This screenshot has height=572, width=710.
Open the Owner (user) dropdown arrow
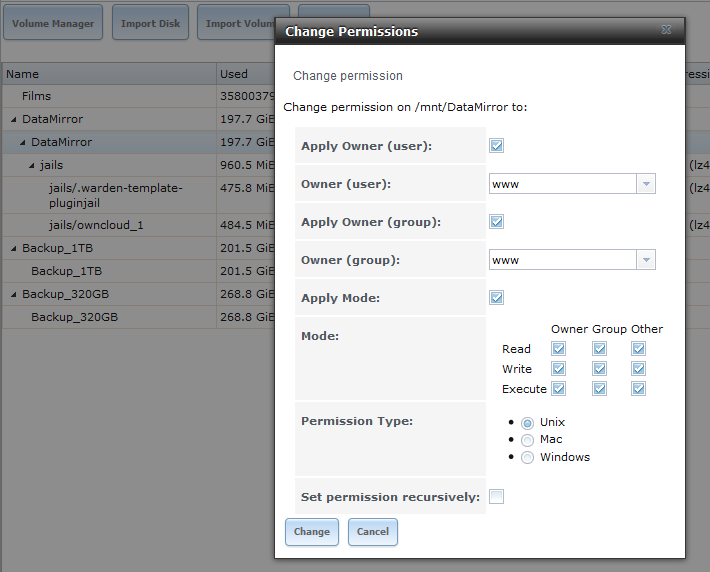coord(646,184)
